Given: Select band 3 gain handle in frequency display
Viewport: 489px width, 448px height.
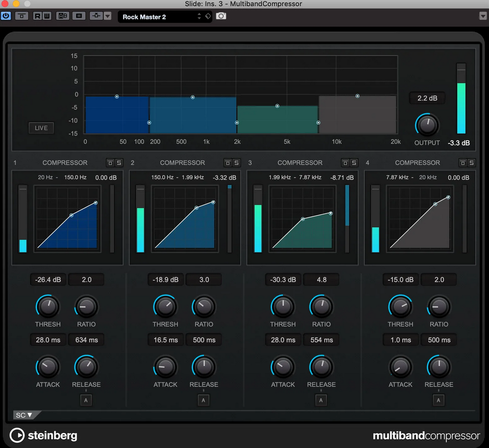Looking at the screenshot, I should click(x=277, y=106).
